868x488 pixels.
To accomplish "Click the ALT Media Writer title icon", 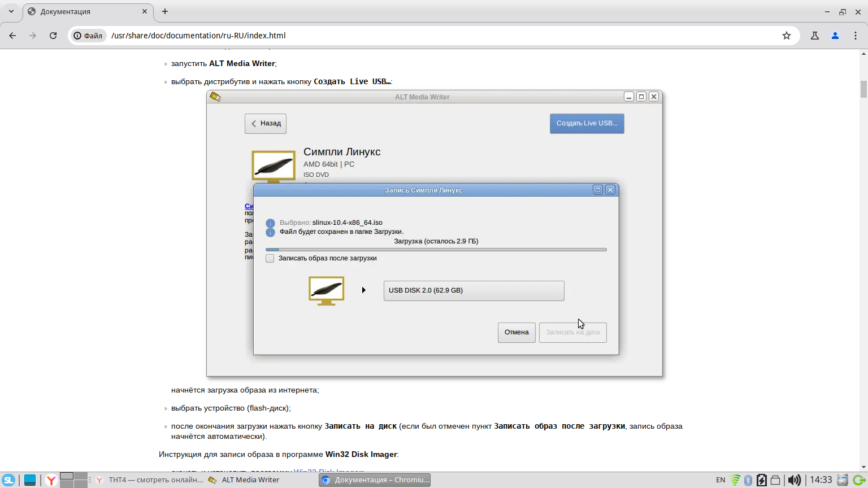I will point(215,97).
